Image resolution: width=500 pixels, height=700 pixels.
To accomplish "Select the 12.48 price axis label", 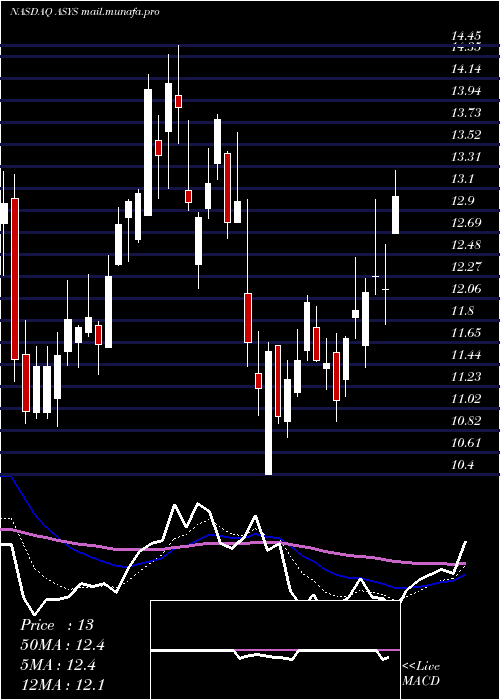I will click(x=467, y=245).
